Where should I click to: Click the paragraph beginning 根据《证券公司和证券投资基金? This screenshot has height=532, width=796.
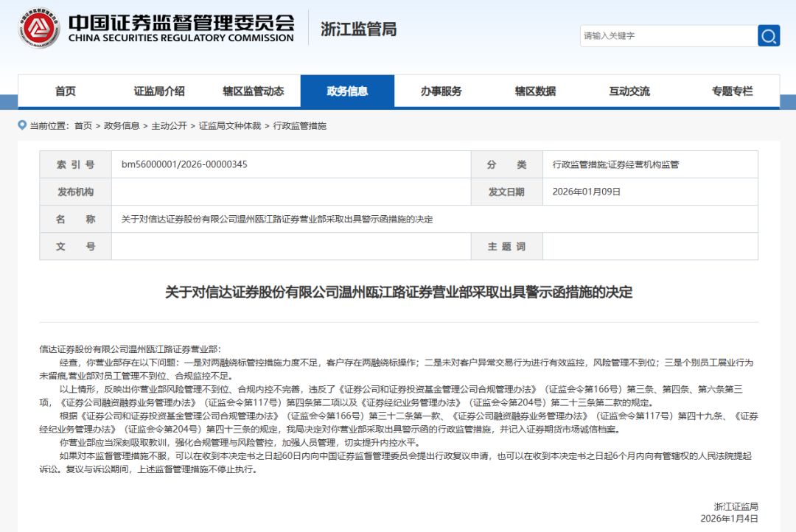pos(399,422)
